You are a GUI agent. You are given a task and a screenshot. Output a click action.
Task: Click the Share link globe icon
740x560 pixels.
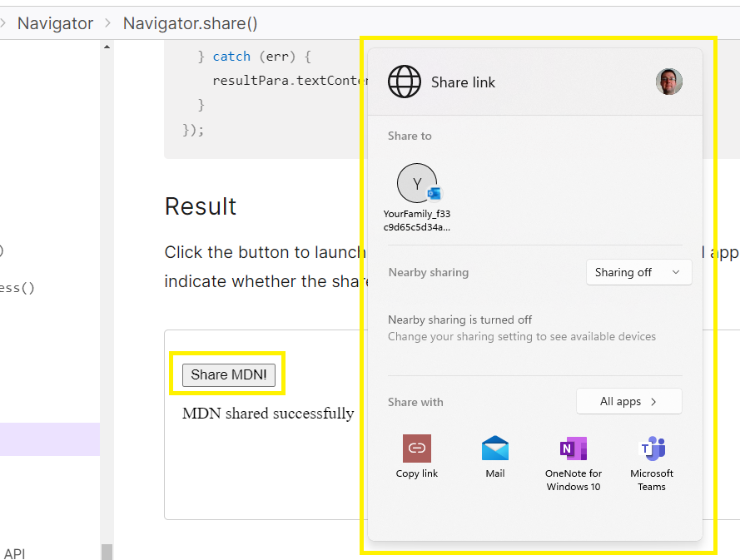click(405, 82)
